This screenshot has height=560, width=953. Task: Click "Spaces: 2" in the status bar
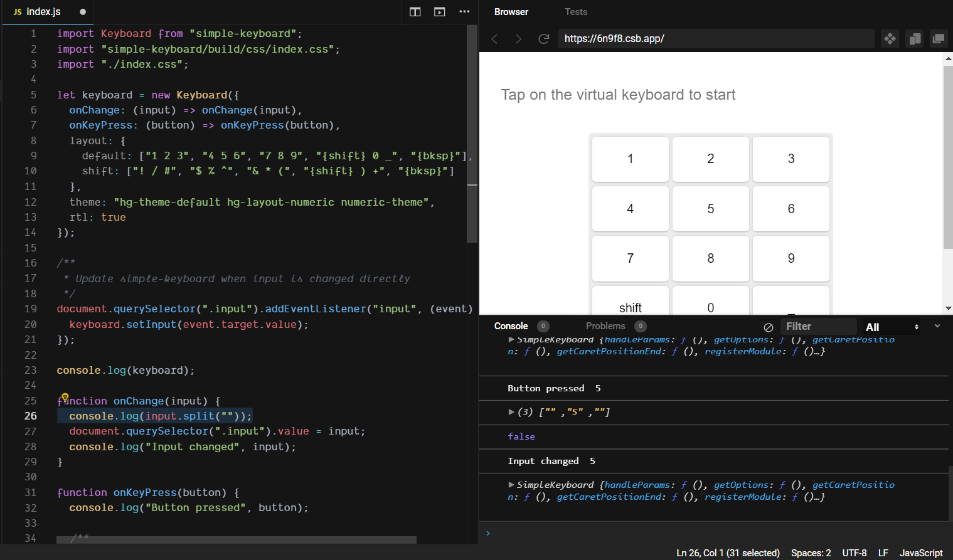(x=811, y=552)
